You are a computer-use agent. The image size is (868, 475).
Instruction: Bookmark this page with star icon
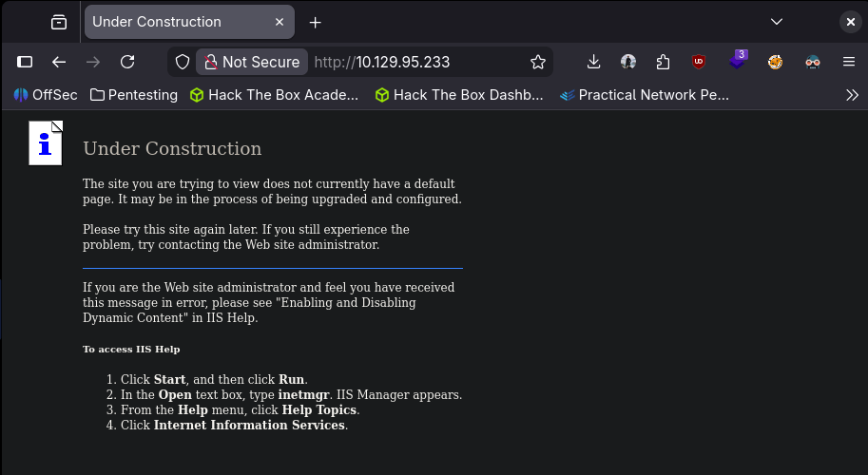pyautogui.click(x=538, y=62)
